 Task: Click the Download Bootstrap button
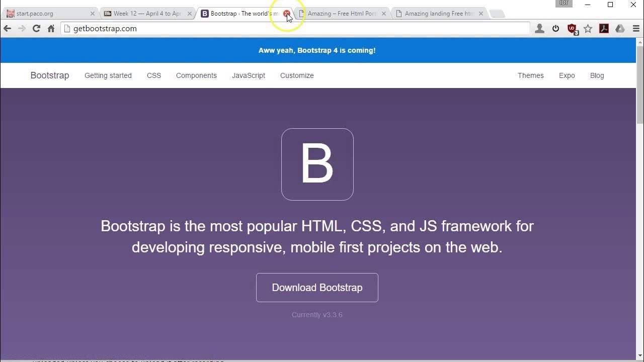[317, 288]
